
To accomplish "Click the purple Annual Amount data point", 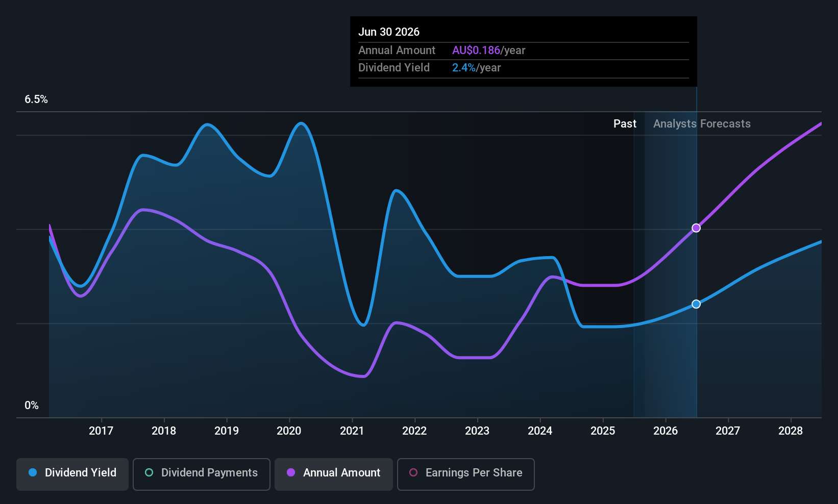I will click(696, 228).
